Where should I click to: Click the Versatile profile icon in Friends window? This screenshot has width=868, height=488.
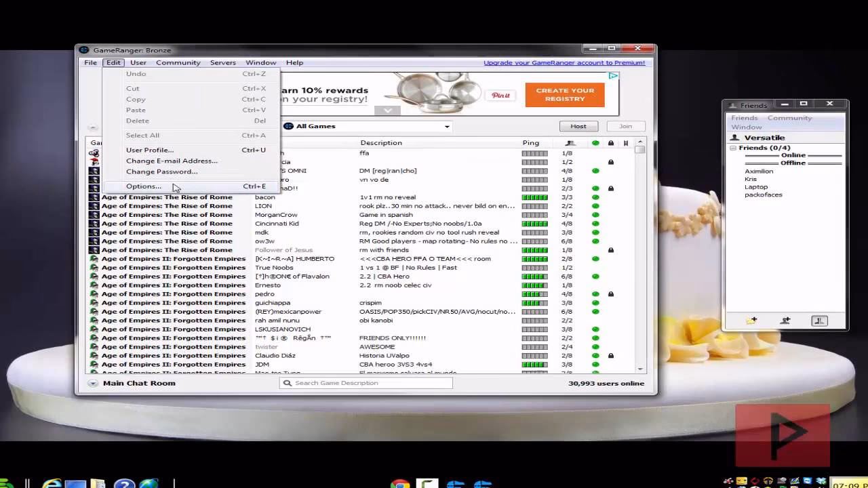coord(733,138)
